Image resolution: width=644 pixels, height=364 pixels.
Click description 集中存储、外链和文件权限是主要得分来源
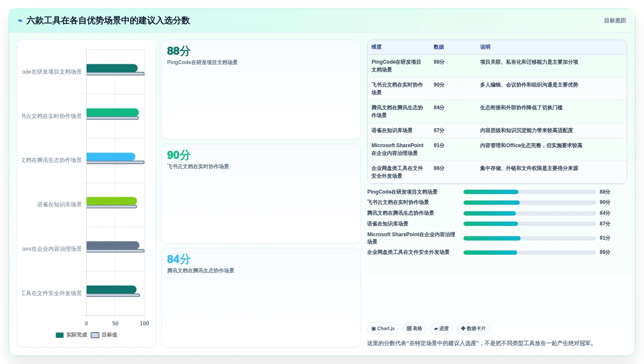[529, 168]
